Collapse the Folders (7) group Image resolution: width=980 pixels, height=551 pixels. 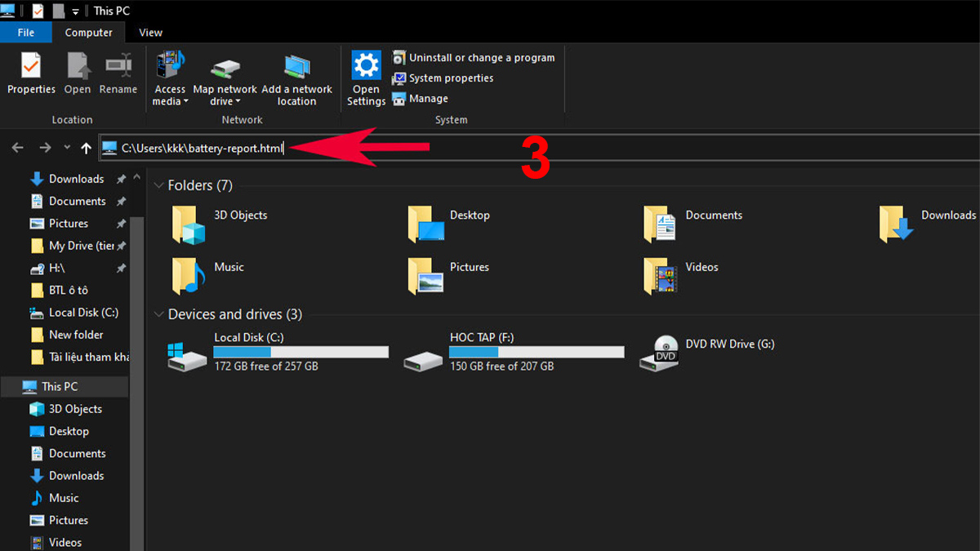coord(159,185)
